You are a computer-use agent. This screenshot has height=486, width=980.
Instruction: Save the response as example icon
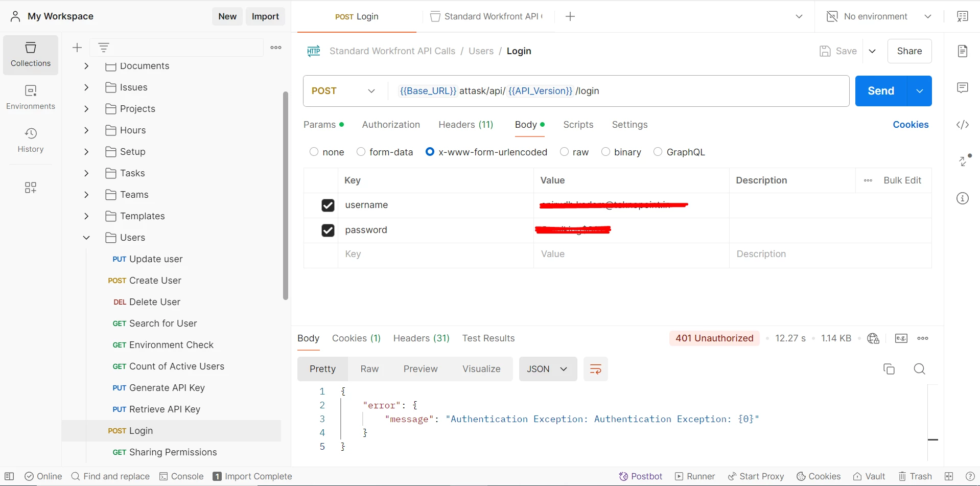[x=901, y=338]
